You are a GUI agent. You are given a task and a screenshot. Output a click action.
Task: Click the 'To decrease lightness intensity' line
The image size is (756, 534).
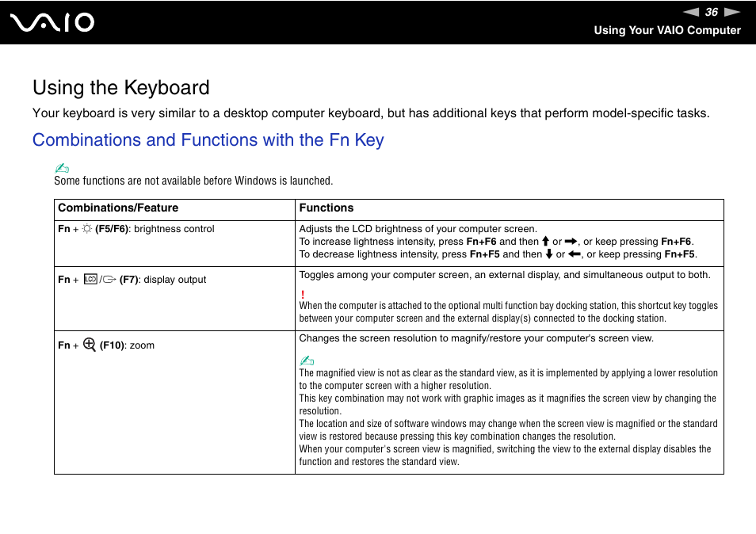[498, 254]
